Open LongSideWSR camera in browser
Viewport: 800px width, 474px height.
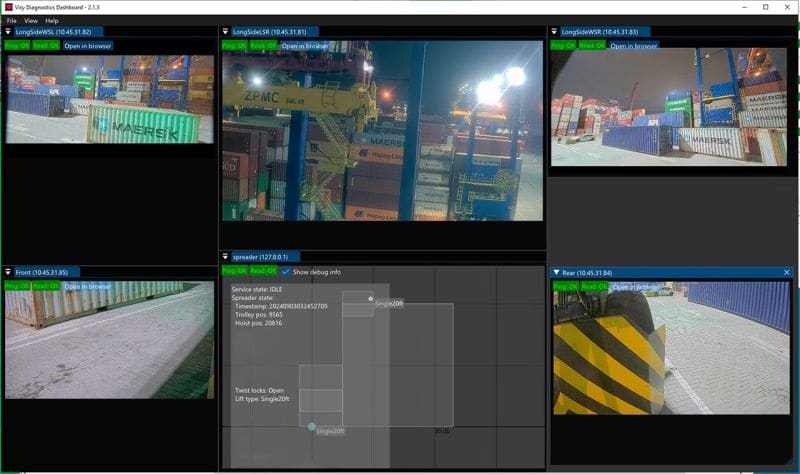pyautogui.click(x=634, y=46)
